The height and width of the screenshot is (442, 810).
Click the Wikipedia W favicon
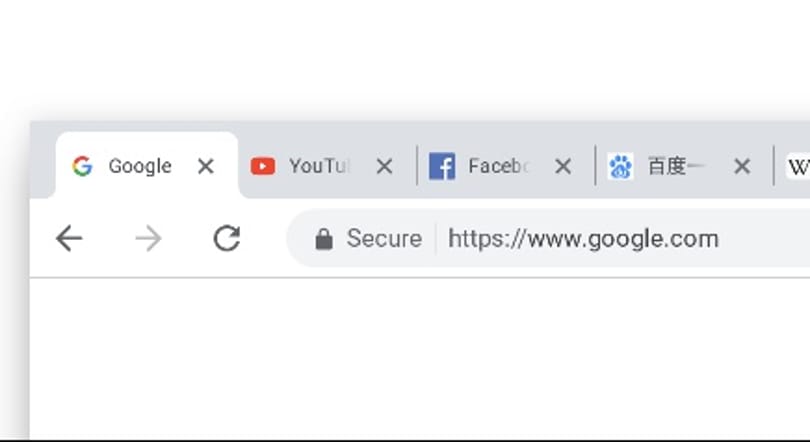[x=798, y=167]
